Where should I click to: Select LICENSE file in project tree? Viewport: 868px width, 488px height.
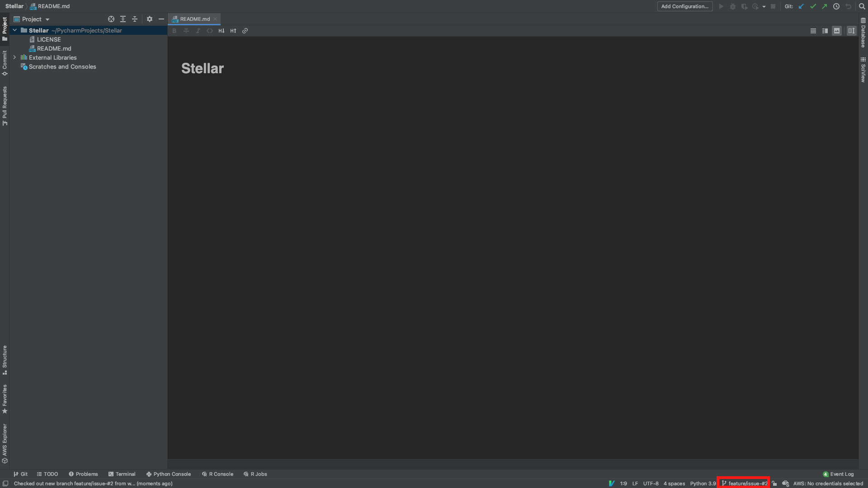[48, 39]
